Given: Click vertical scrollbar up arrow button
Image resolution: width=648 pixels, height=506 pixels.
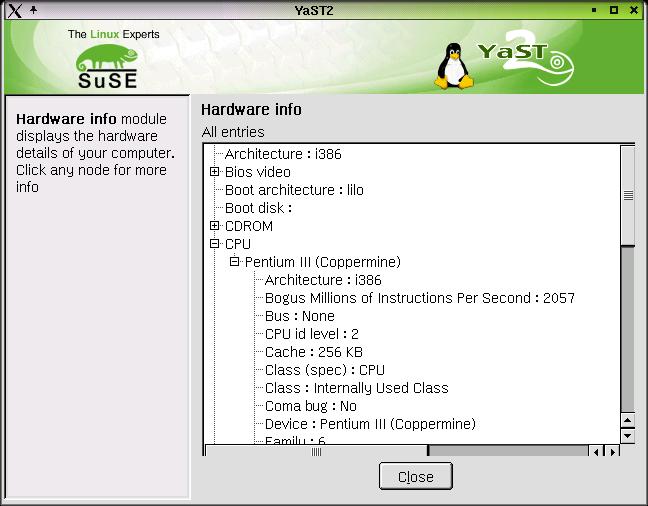Looking at the screenshot, I should click(628, 420).
